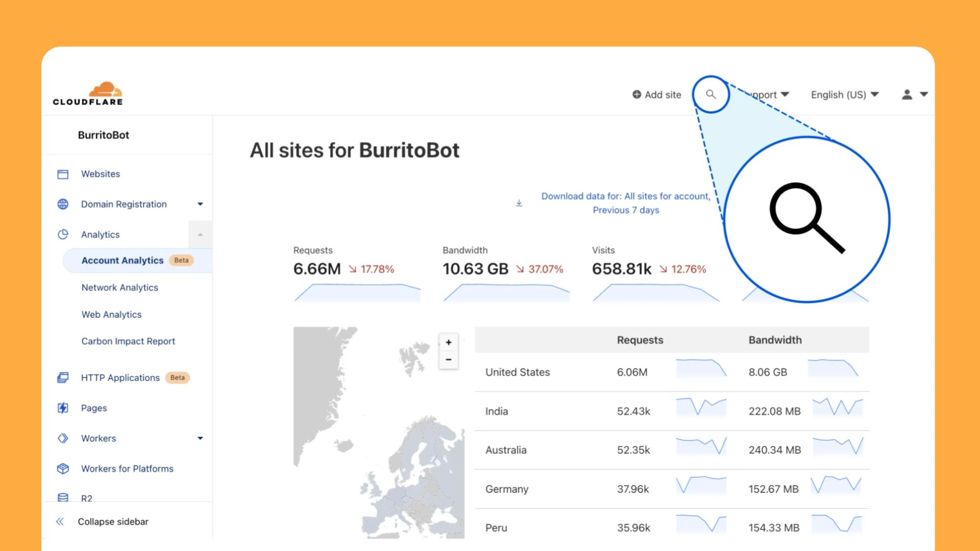The width and height of the screenshot is (980, 551).
Task: Click the Websites icon in sidebar
Action: pyautogui.click(x=63, y=174)
